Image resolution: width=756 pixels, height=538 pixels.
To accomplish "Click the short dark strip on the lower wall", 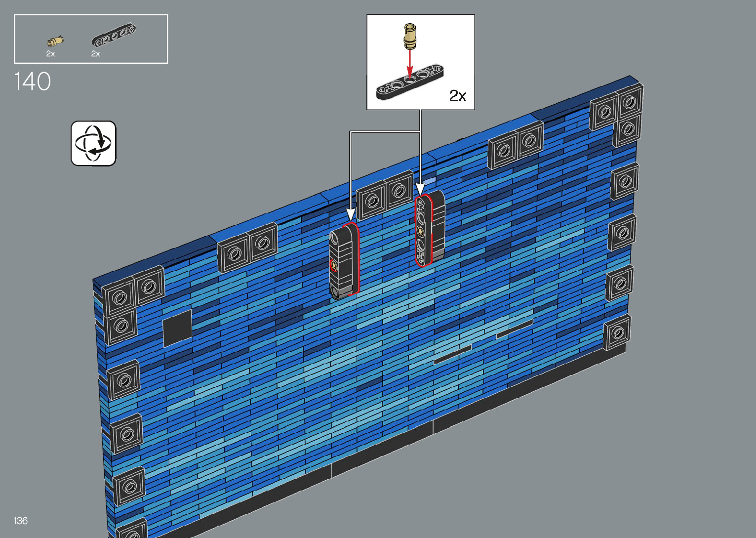I will coord(452,354).
